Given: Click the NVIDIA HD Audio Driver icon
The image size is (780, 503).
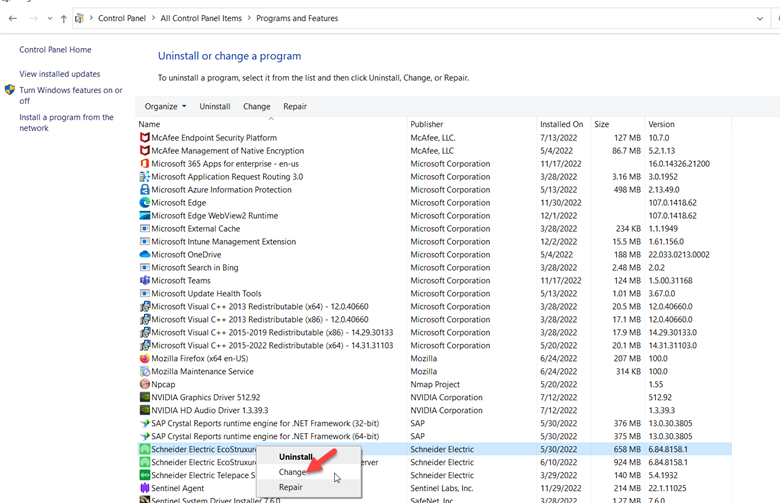Looking at the screenshot, I should 144,410.
